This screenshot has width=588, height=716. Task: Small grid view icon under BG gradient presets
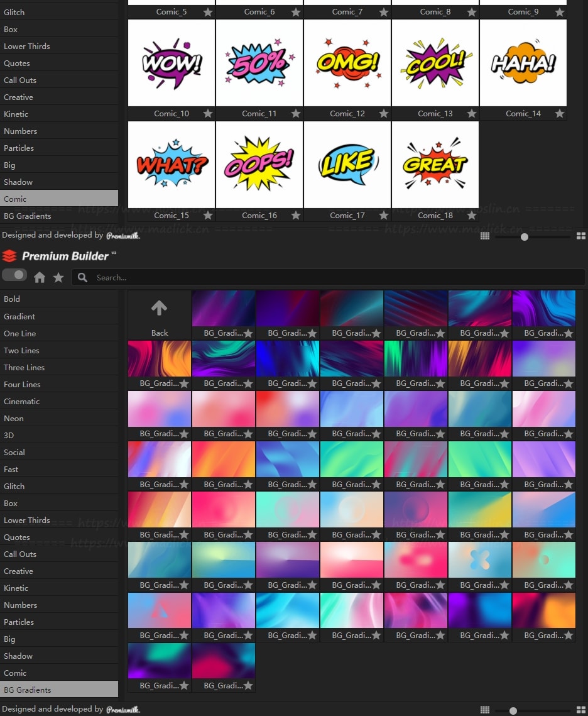click(x=485, y=710)
